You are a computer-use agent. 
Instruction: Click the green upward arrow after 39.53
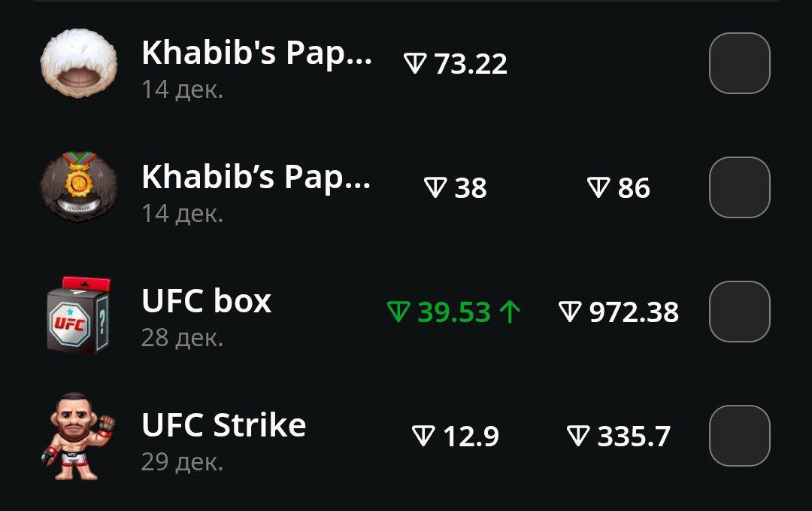510,312
